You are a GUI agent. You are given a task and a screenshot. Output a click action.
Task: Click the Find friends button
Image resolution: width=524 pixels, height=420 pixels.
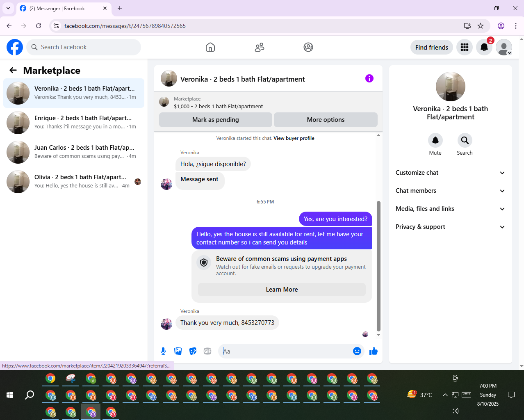[x=432, y=47]
